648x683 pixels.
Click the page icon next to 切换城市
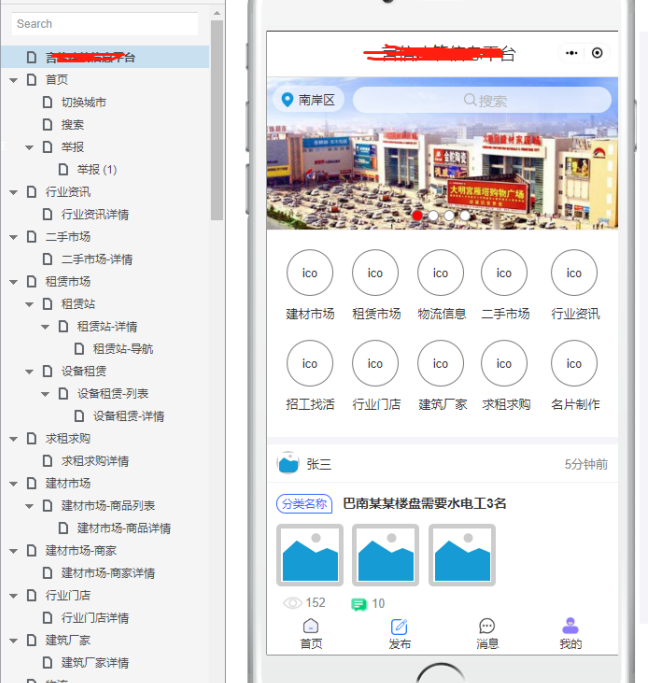click(47, 102)
